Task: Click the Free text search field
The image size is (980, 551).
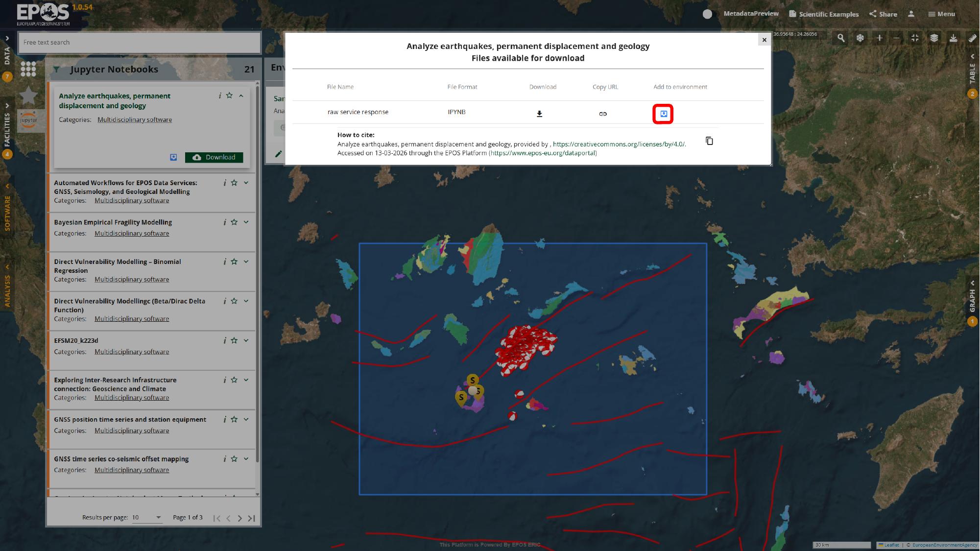Action: [139, 43]
